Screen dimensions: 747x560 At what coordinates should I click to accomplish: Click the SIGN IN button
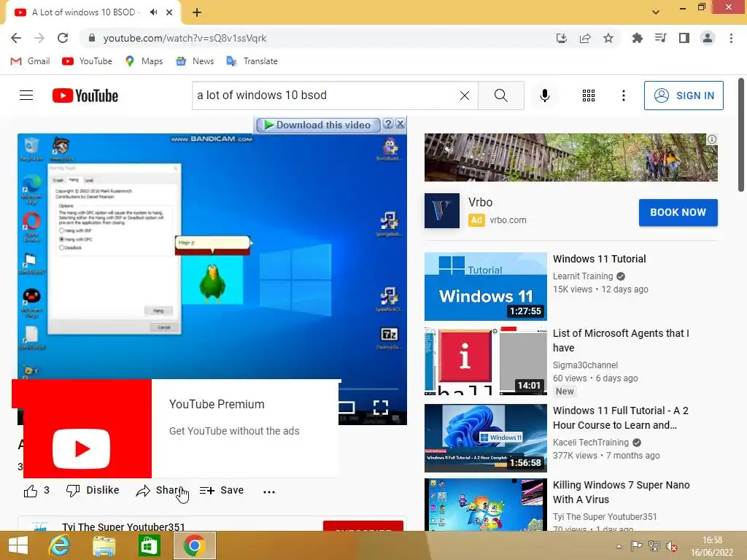684,96
